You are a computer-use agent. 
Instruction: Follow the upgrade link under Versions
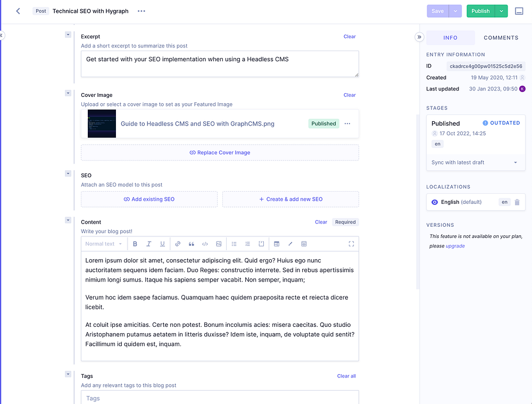[x=455, y=246]
